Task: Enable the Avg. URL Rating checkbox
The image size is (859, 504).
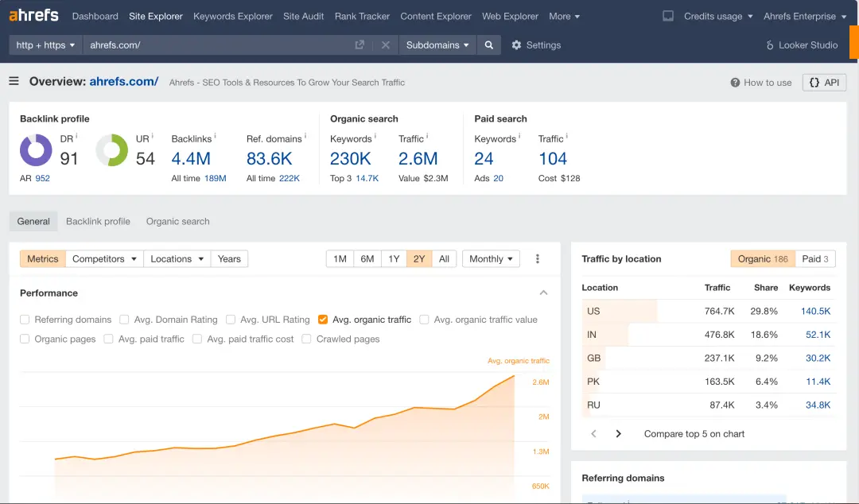Action: coord(231,320)
